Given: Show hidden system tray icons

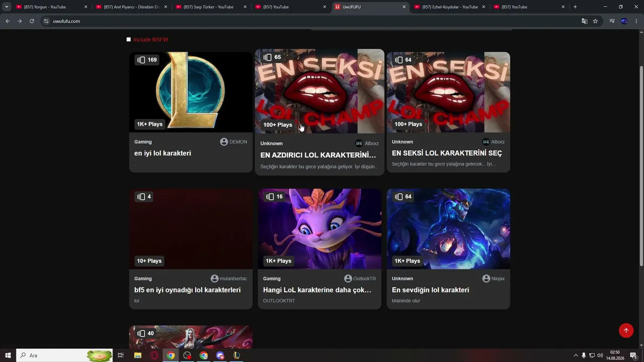Looking at the screenshot, I should pos(576,355).
